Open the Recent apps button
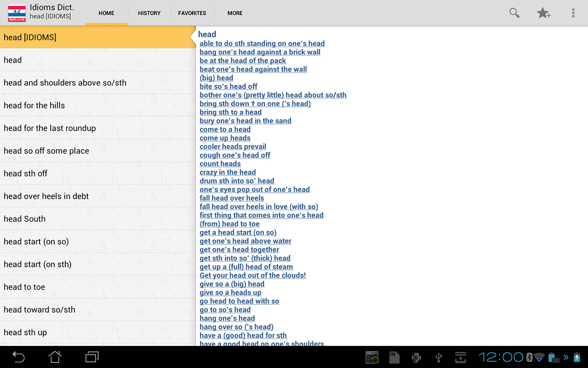The image size is (588, 368). (x=91, y=357)
